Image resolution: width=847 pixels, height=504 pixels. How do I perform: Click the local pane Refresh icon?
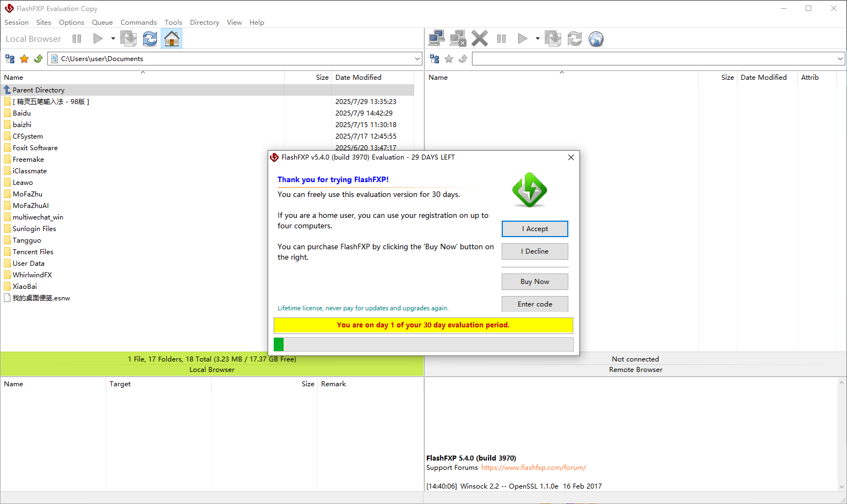tap(150, 39)
